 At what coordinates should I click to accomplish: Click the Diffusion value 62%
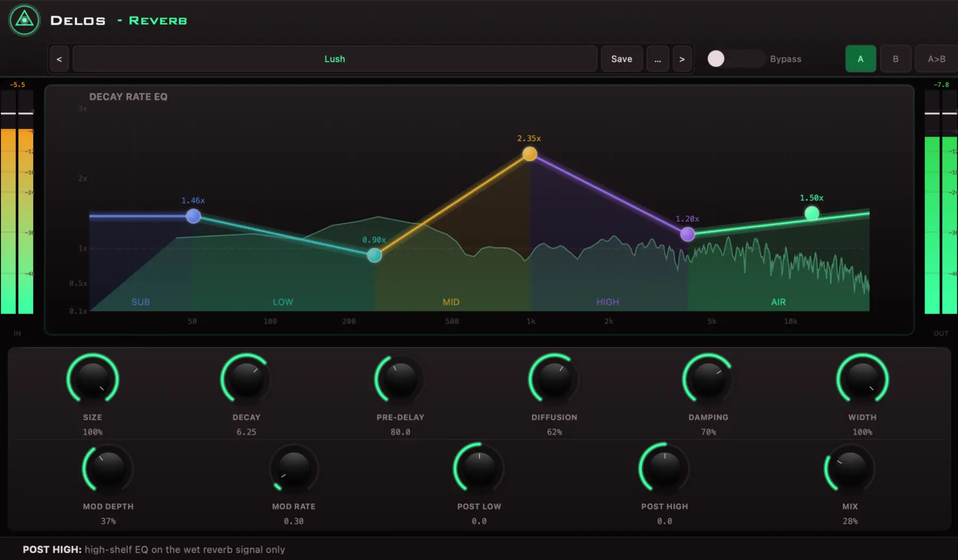(x=554, y=432)
